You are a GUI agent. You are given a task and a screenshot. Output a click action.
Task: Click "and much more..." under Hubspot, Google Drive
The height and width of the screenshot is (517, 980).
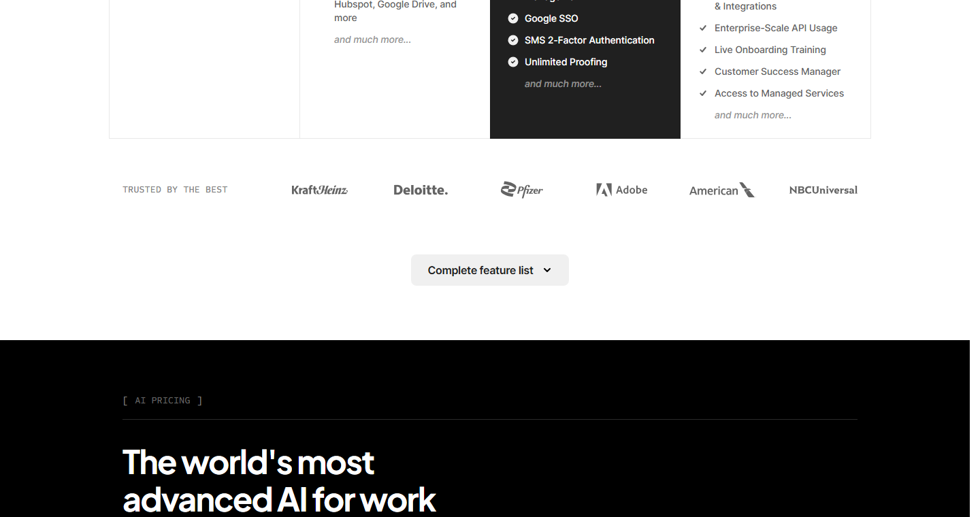pyautogui.click(x=372, y=39)
